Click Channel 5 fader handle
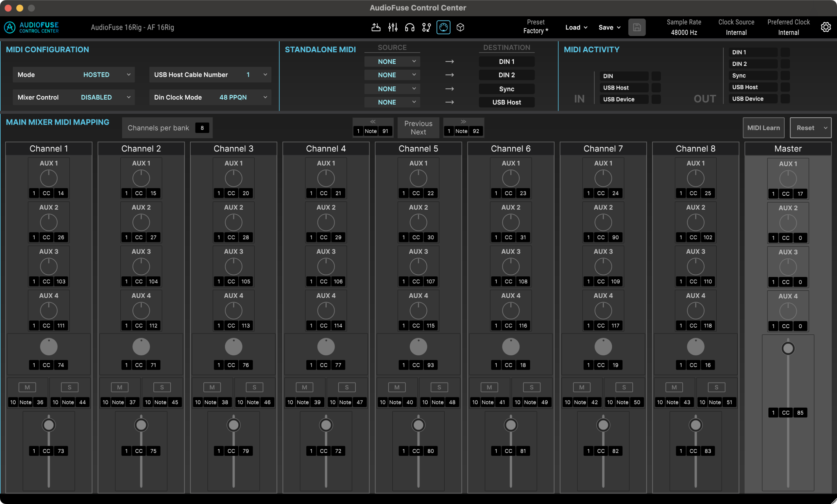 418,425
